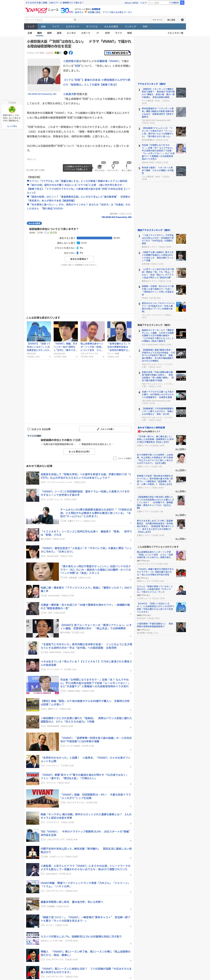The width and height of the screenshot is (210, 980).
Task: Click the keyword search input field
Action: point(49,20)
